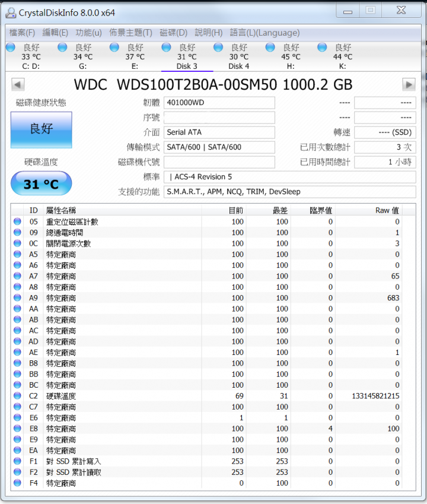Click the blue 良好 health status button

tap(41, 130)
